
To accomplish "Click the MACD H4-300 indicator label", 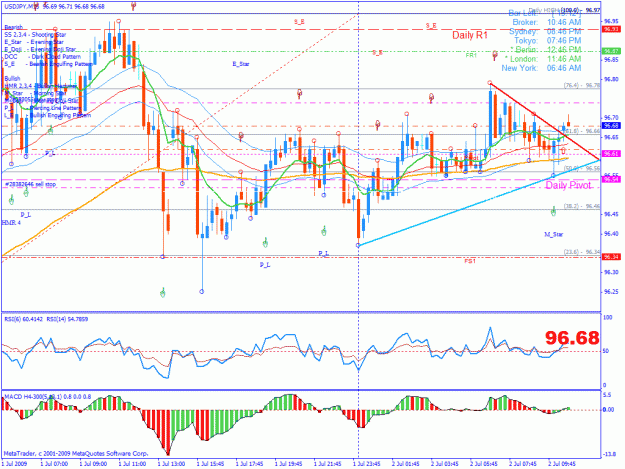I will pos(47,397).
